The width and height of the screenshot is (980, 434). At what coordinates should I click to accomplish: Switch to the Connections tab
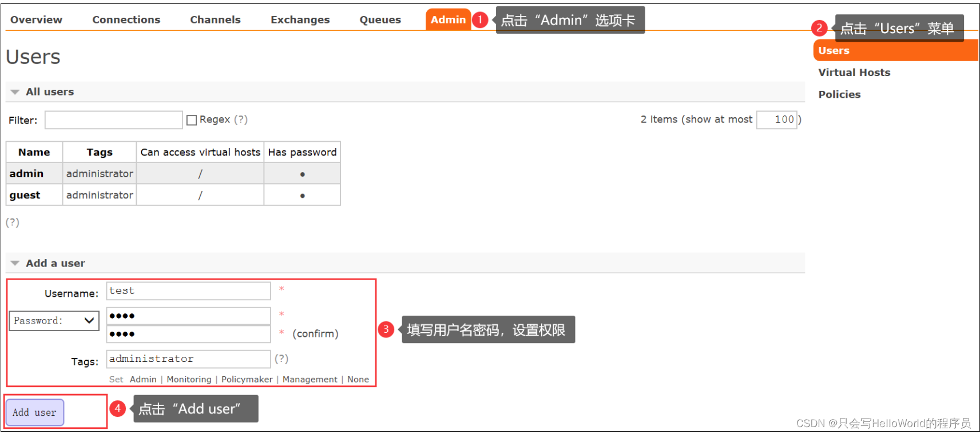(126, 19)
